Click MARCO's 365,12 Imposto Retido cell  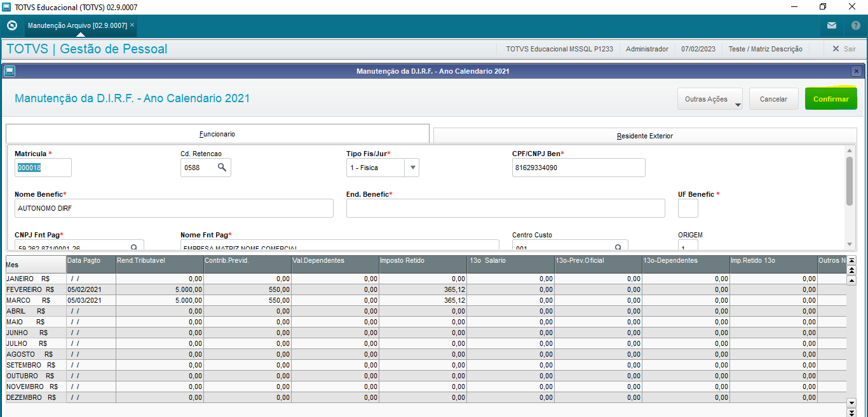point(423,300)
